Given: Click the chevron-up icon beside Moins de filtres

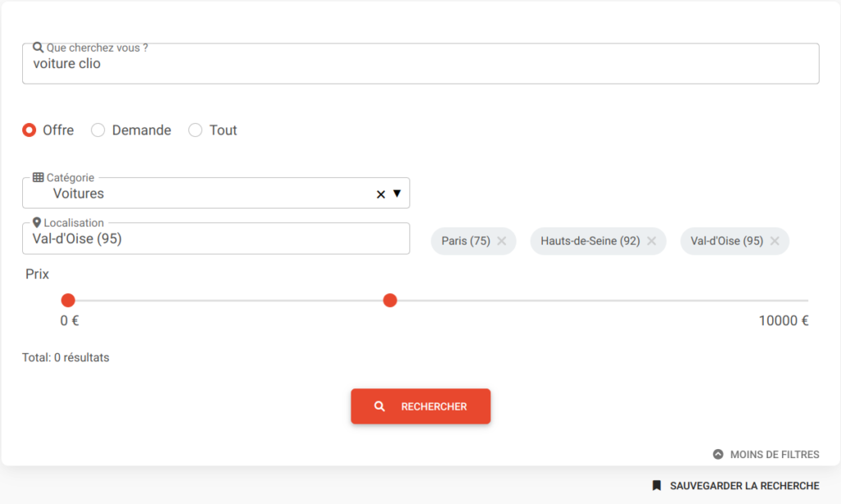Looking at the screenshot, I should pos(718,454).
